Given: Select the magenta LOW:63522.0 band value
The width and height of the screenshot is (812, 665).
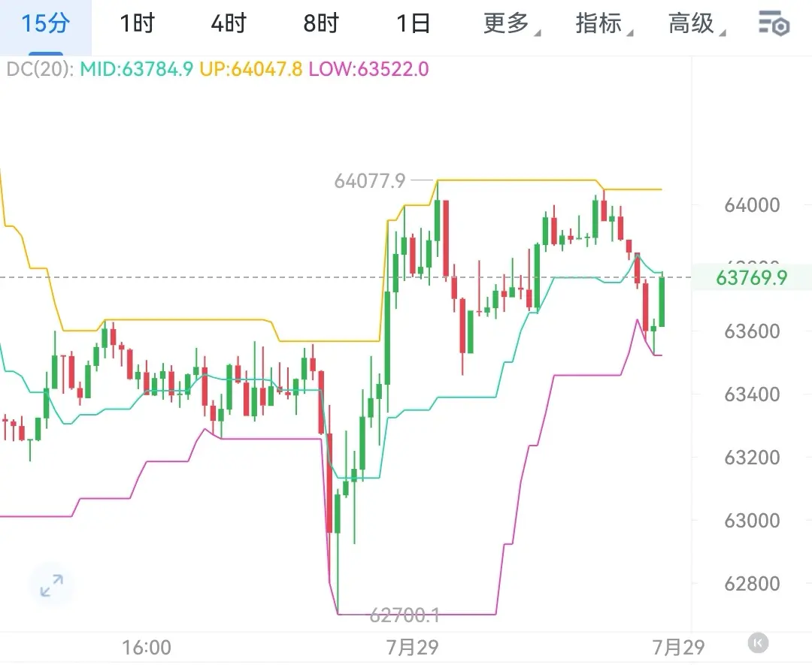Looking at the screenshot, I should [x=368, y=69].
